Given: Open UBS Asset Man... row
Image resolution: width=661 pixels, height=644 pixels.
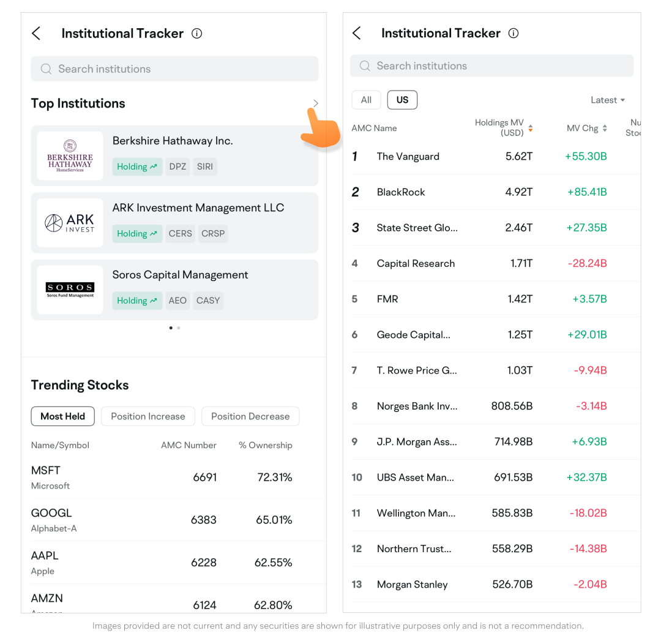Looking at the screenshot, I should [x=496, y=477].
